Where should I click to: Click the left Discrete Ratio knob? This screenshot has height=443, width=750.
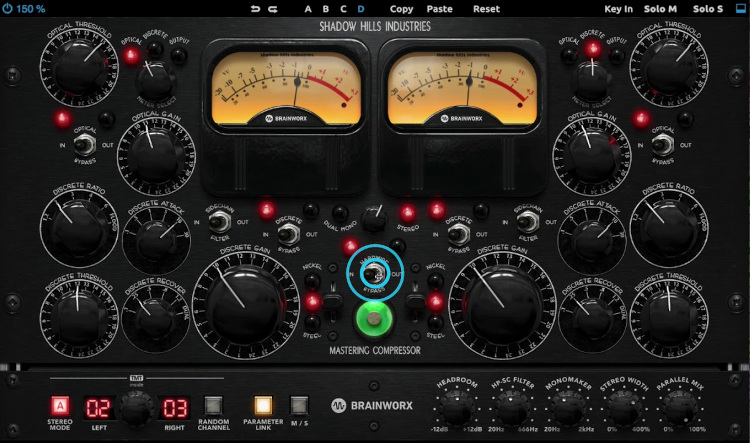point(79,229)
